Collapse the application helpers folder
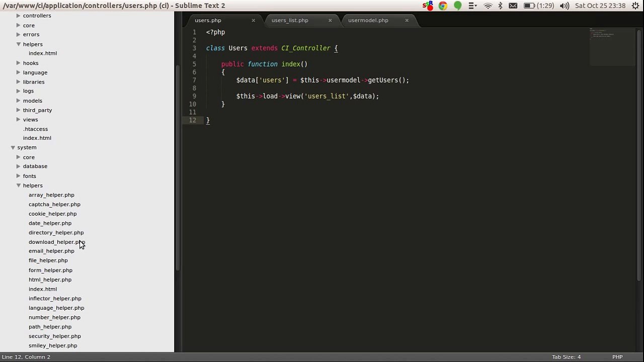 (18, 44)
